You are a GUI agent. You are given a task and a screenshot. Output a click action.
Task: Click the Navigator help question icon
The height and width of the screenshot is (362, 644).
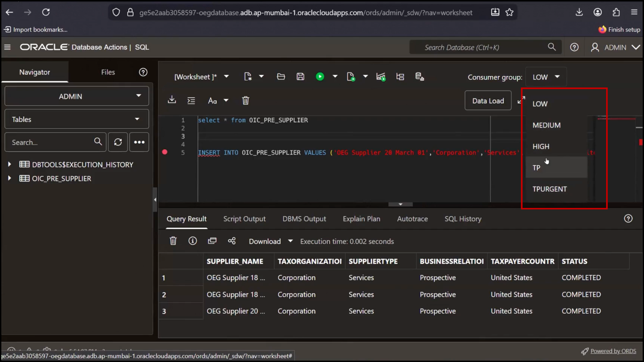click(x=143, y=72)
